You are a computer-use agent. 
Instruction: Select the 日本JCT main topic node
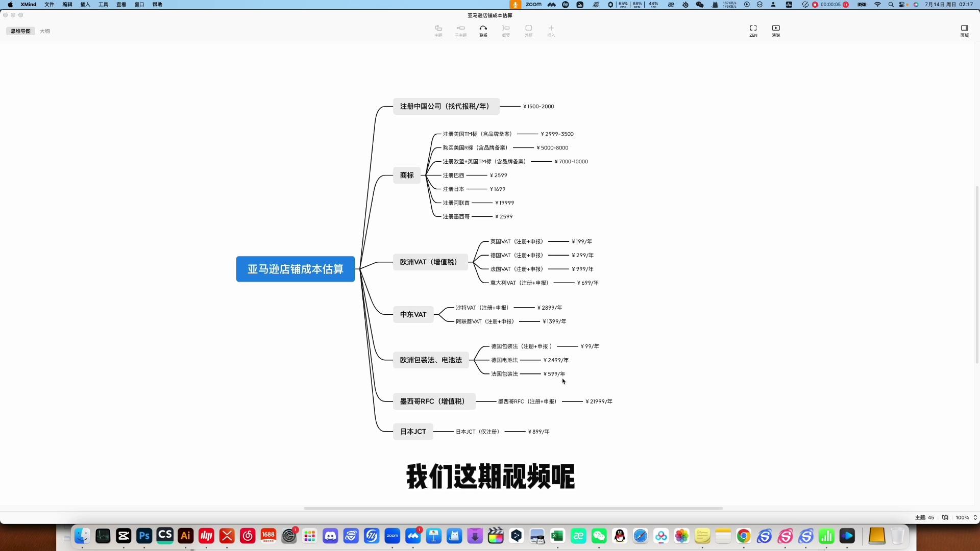click(413, 432)
